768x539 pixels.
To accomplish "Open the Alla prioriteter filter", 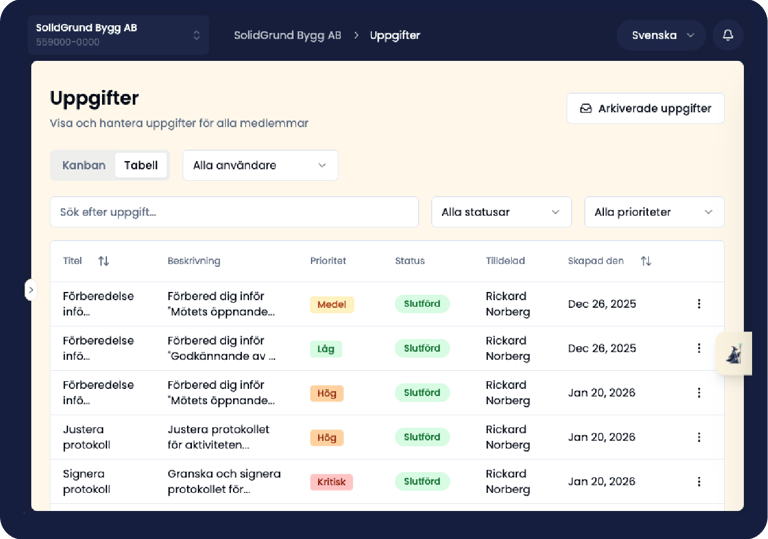I will [654, 212].
